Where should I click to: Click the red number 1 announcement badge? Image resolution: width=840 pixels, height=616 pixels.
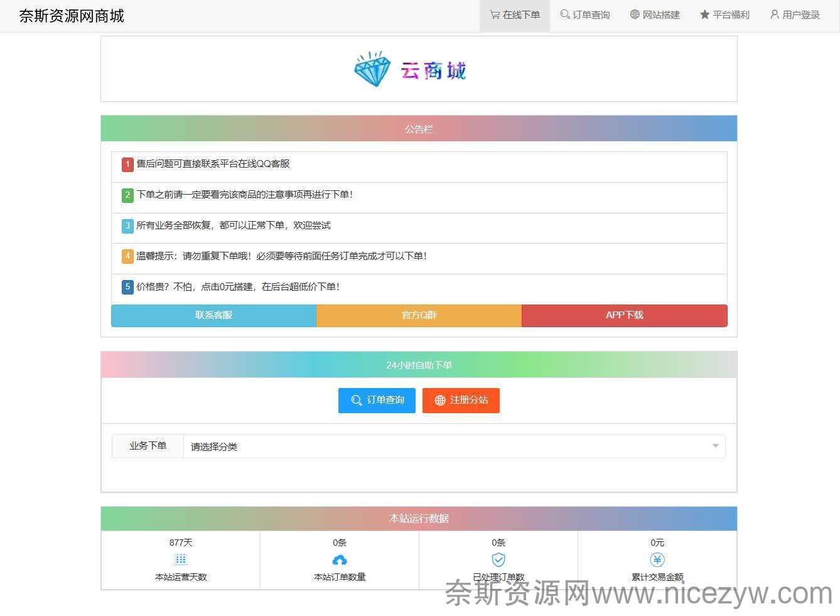(127, 165)
